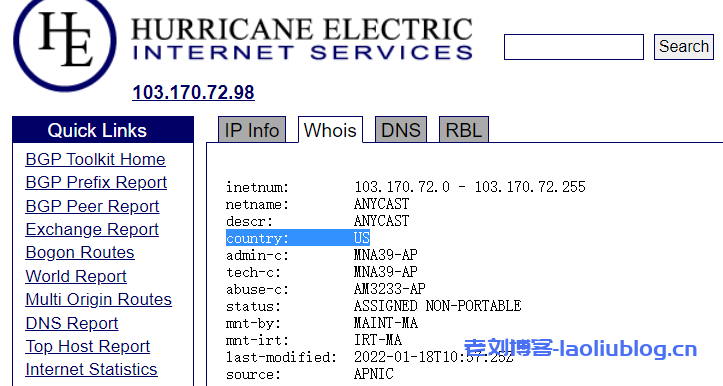Click the mnt-by value MAINT-MA
The width and height of the screenshot is (723, 386).
pyautogui.click(x=385, y=323)
